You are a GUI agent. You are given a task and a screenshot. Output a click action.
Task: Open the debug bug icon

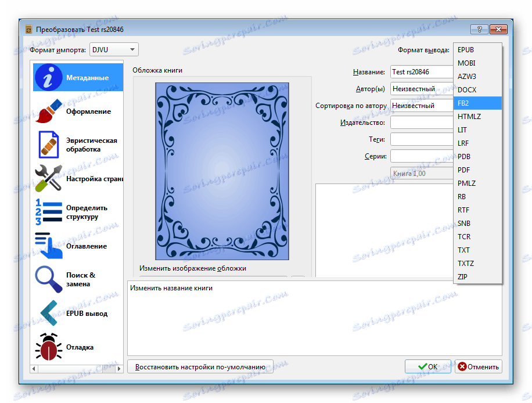coord(49,347)
